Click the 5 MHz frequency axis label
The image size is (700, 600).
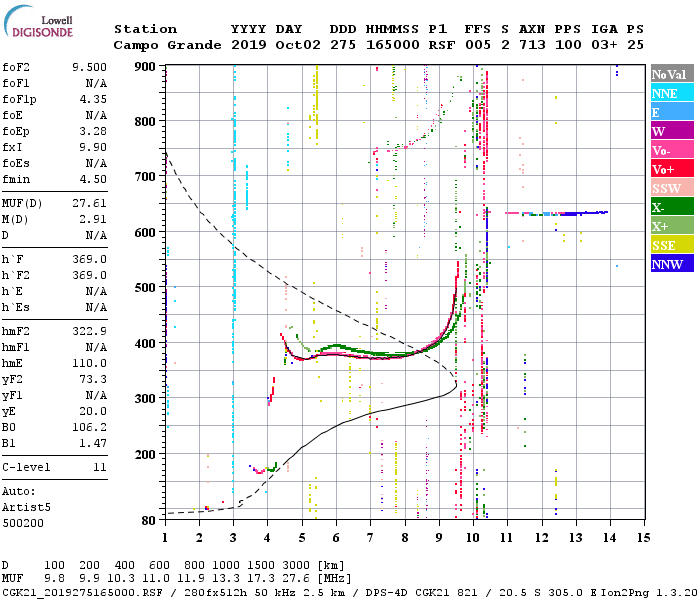(x=302, y=538)
